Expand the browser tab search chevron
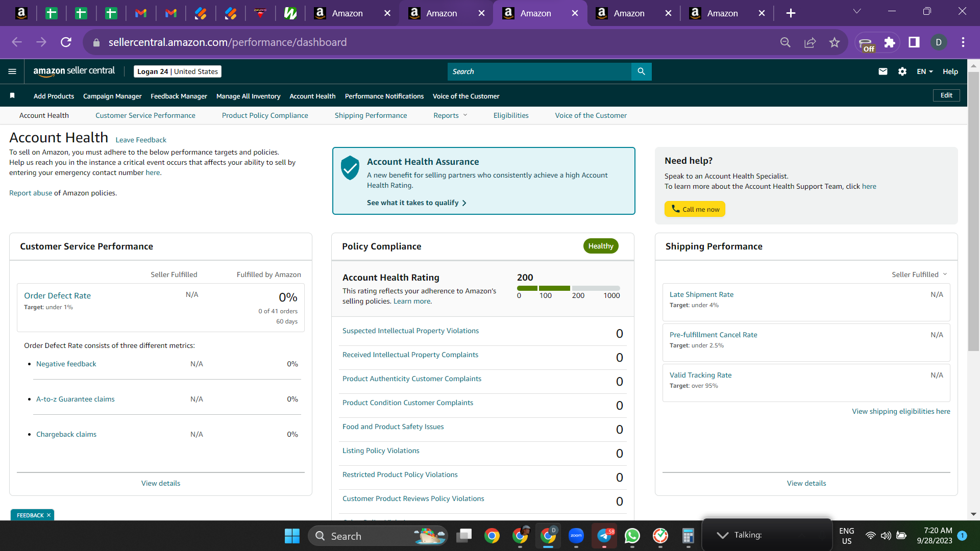 pyautogui.click(x=857, y=12)
